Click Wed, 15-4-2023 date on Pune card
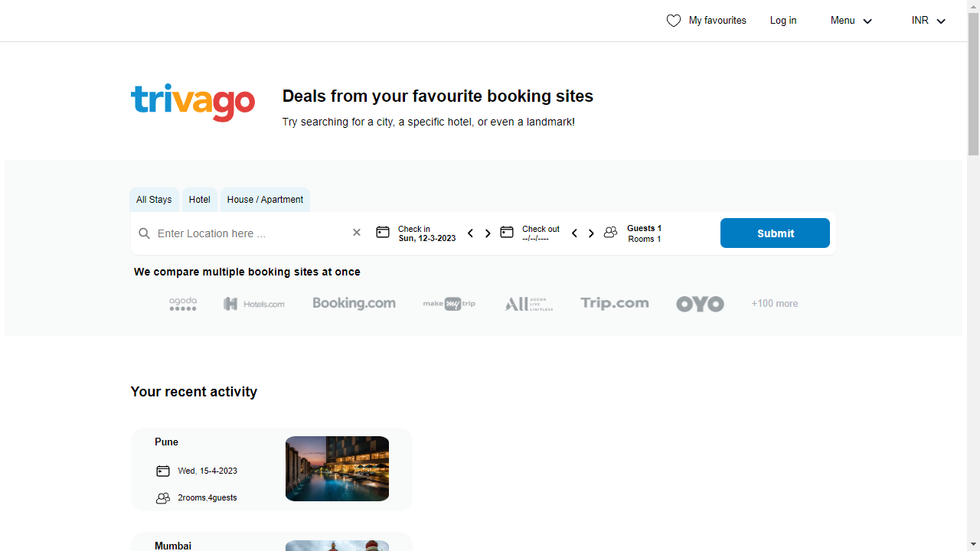Viewport: 980px width, 551px height. tap(207, 471)
